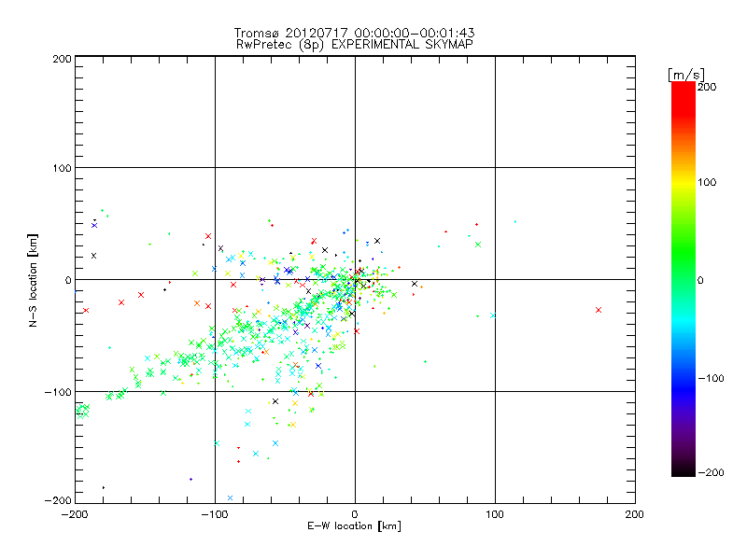
Task: Click the cyan X marker on the 100 km gridline
Action: [x=493, y=315]
